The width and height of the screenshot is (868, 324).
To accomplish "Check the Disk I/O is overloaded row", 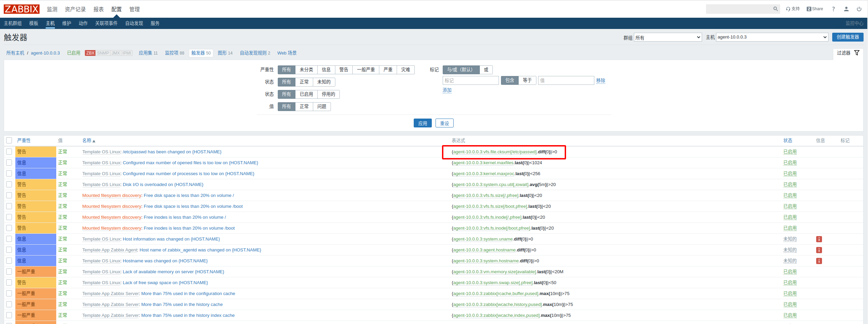I will tap(9, 184).
